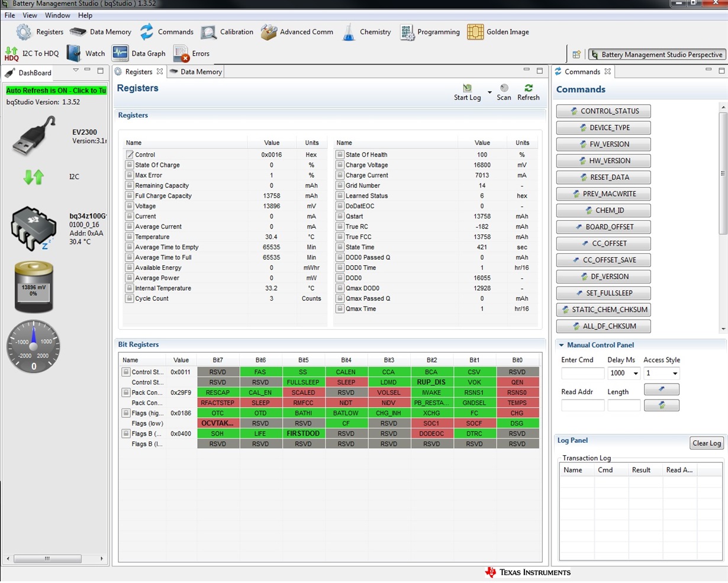This screenshot has height=583, width=728.
Task: Open Data Memory from the toolbar
Action: click(x=101, y=32)
